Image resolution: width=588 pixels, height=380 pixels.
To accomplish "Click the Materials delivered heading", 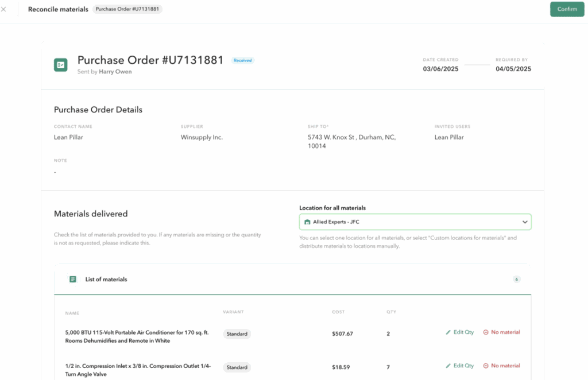I will 91,214.
